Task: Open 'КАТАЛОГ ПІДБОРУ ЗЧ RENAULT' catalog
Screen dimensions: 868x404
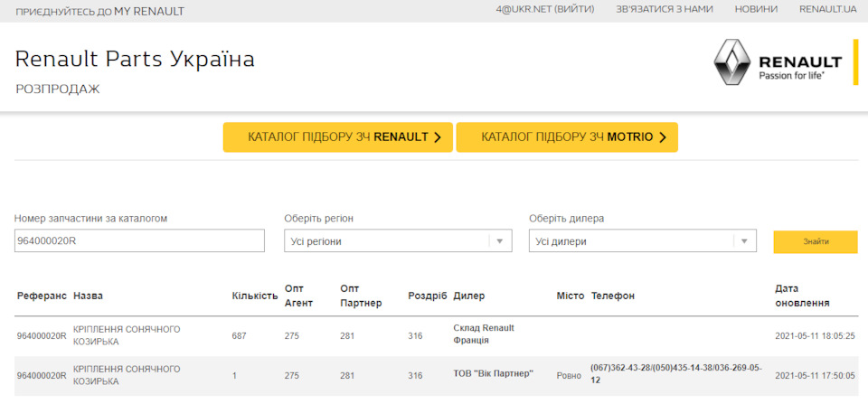Action: 337,137
